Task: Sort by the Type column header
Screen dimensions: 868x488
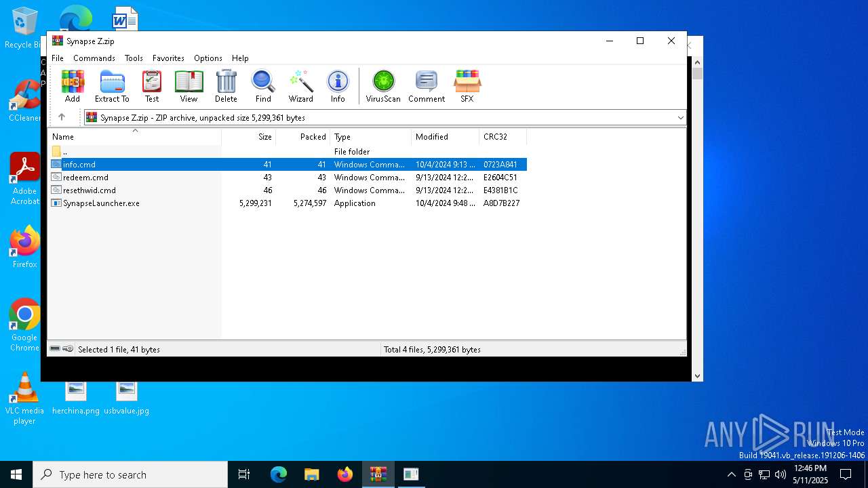Action: [x=371, y=137]
